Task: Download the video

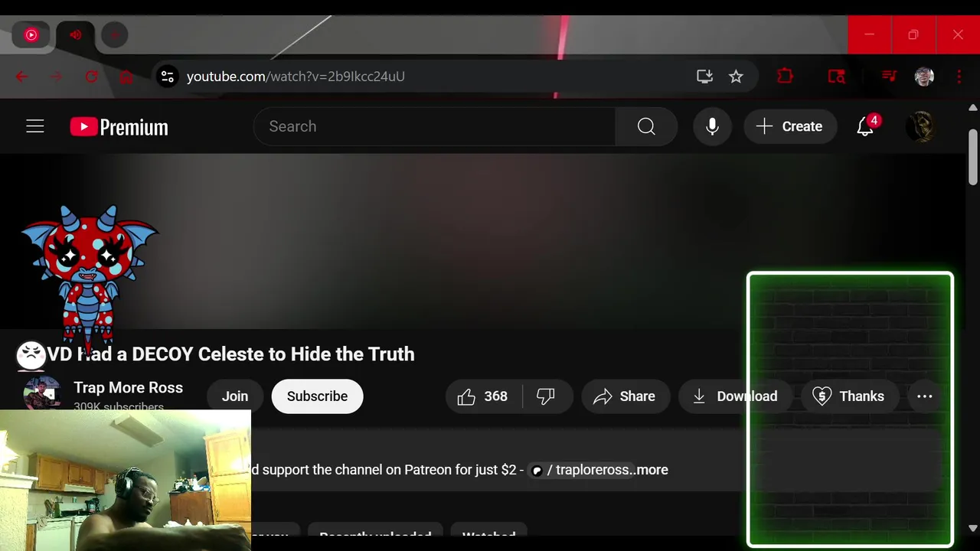Action: coord(735,396)
